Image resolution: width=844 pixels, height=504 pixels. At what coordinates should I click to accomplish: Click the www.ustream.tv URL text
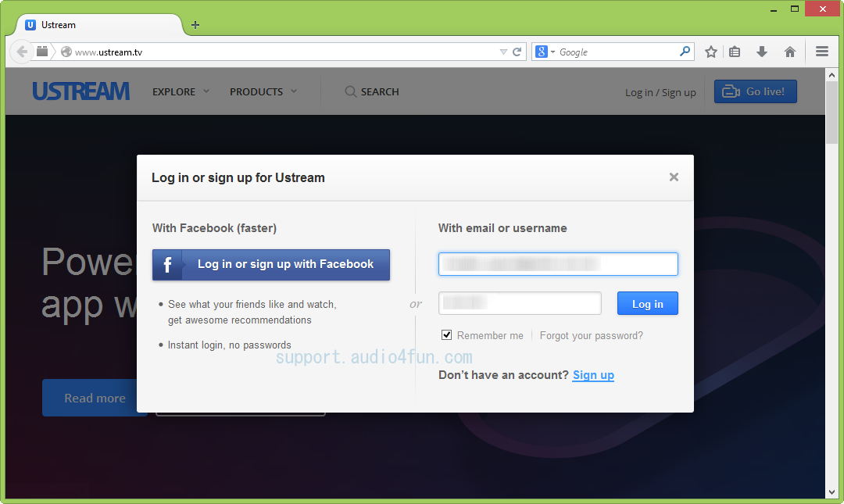coord(108,52)
